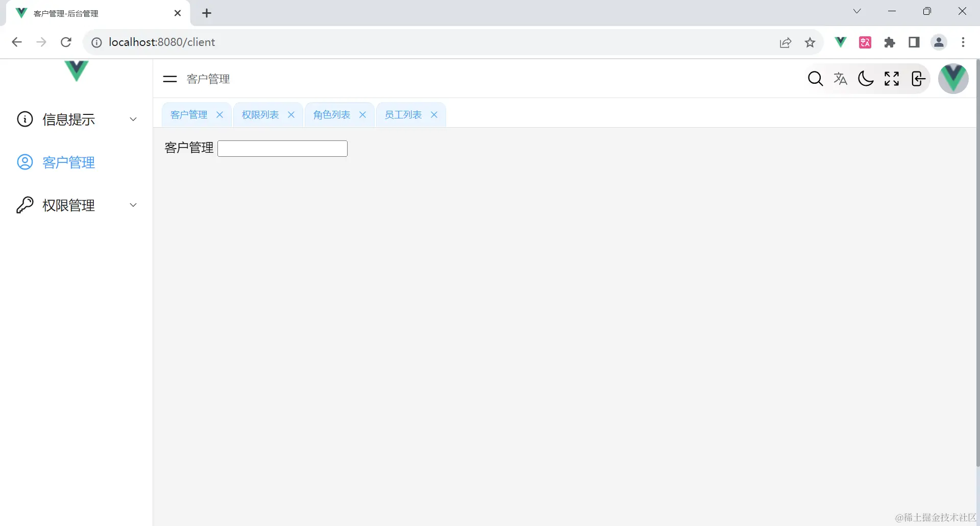
Task: Close the 权限列表 page tab
Action: [x=291, y=115]
